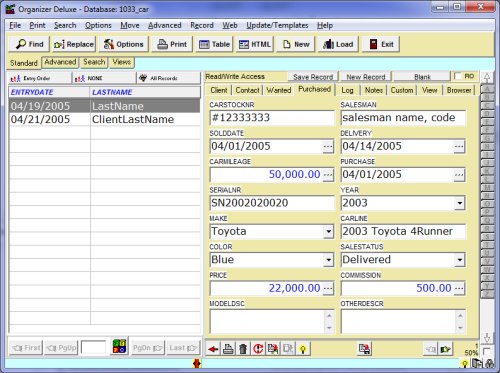Image resolution: width=500 pixels, height=373 pixels.
Task: Expand the YEAR dropdown
Action: 460,203
